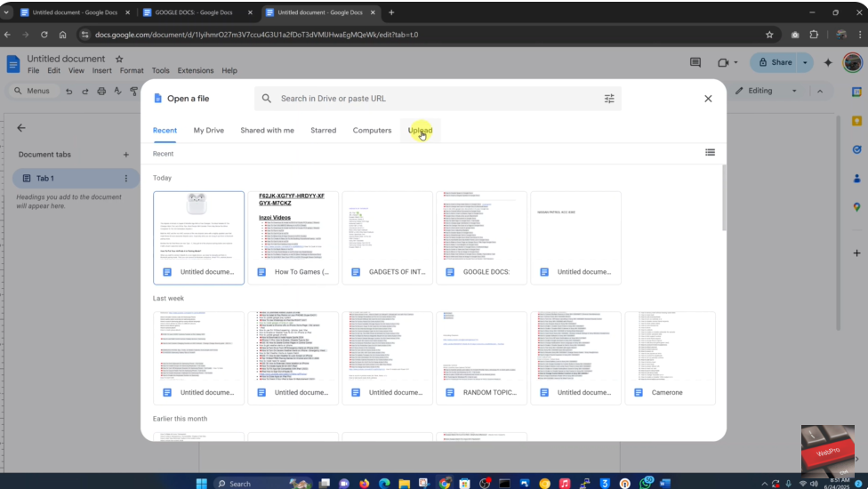Open the Tasks side panel icon
Viewport: 868px width, 489px height.
(856, 149)
